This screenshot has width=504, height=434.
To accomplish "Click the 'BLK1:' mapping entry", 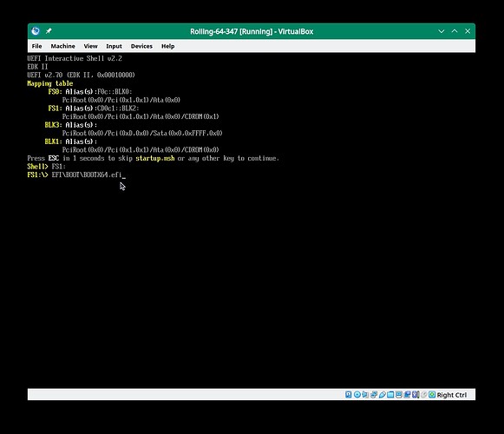I will pos(54,141).
